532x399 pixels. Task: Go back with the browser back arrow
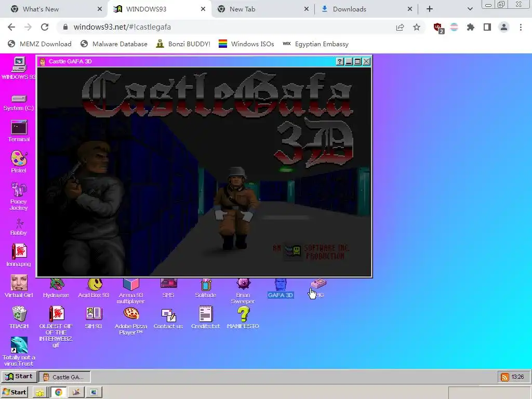pyautogui.click(x=11, y=27)
